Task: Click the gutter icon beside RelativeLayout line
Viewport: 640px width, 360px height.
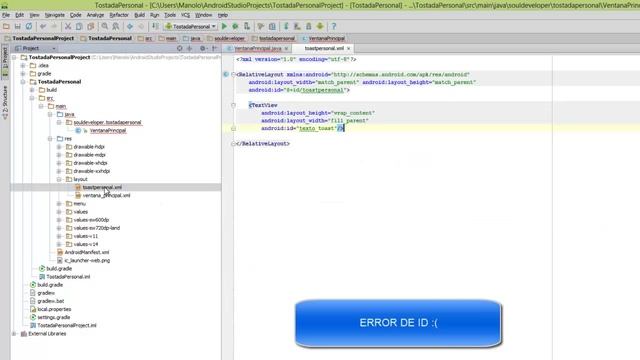Action: (x=226, y=75)
